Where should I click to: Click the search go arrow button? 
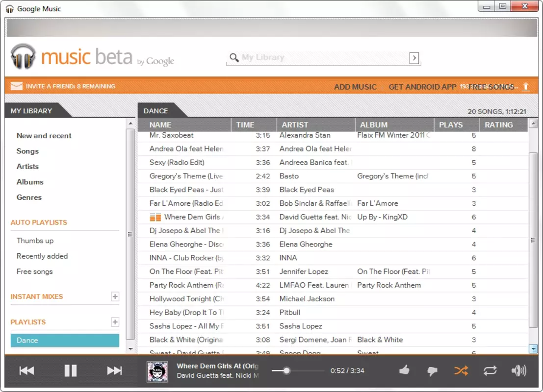pyautogui.click(x=414, y=58)
